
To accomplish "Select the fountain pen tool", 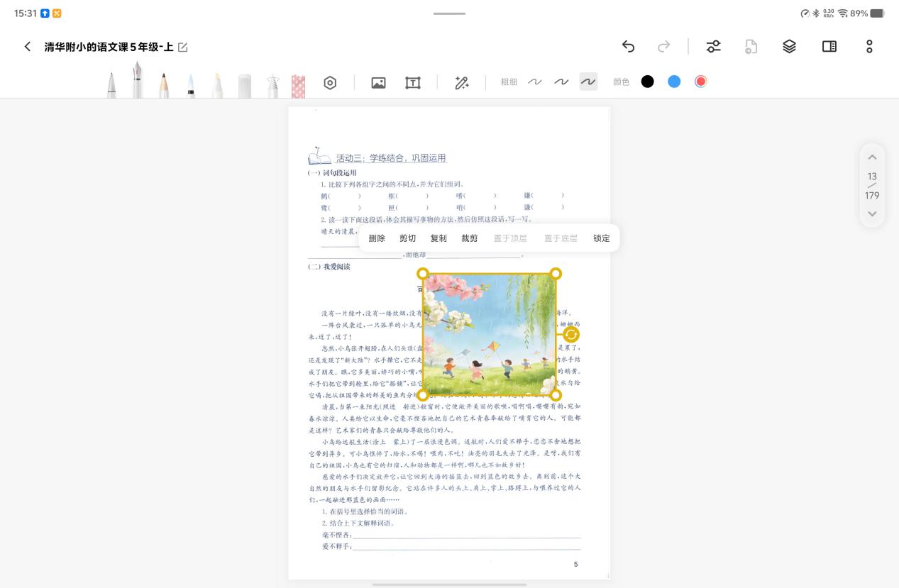I will tap(138, 81).
